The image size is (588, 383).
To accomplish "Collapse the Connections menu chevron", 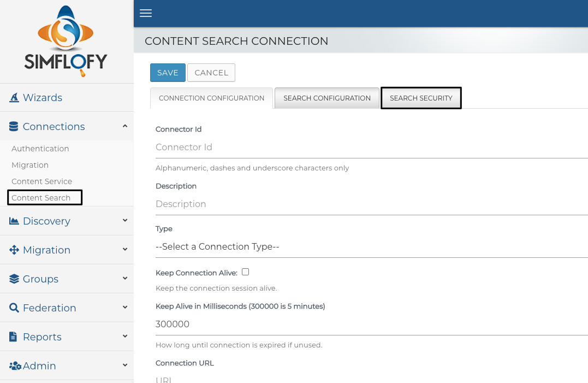I will tap(125, 126).
